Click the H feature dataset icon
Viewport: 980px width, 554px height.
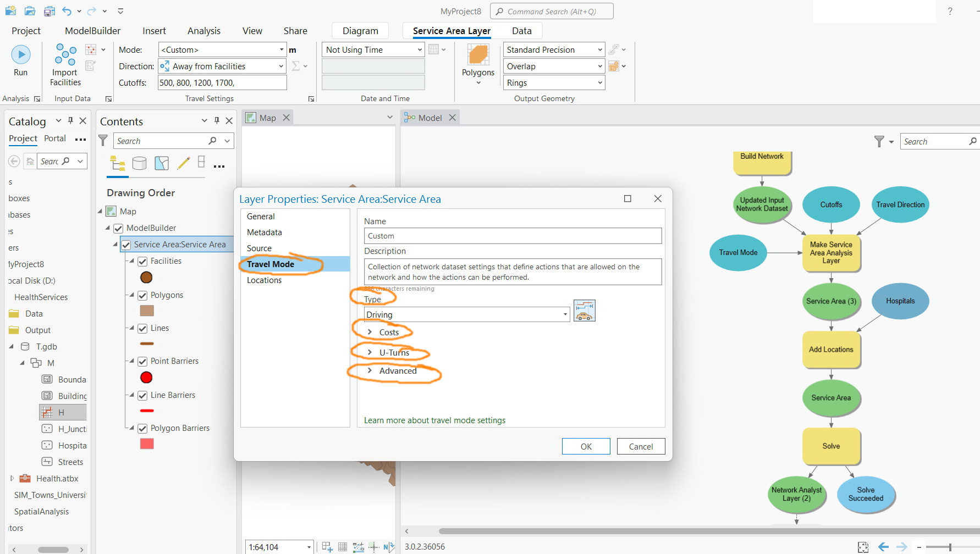(x=47, y=412)
